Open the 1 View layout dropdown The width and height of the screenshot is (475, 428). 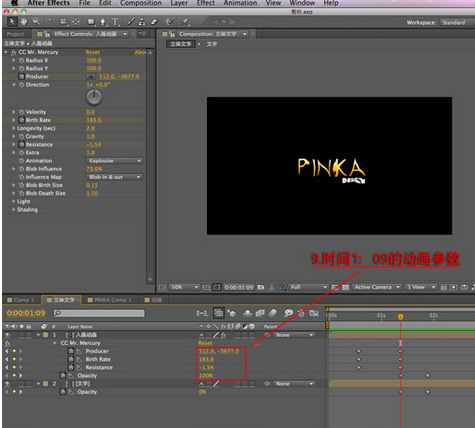421,287
